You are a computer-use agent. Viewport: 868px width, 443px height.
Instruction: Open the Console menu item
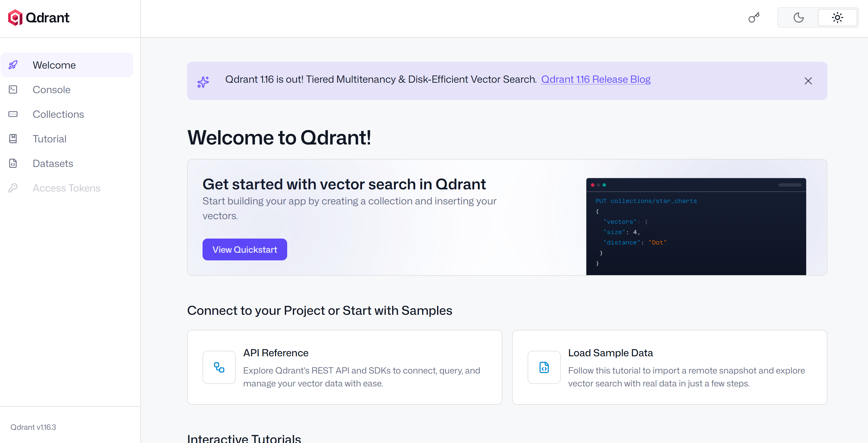(x=51, y=89)
